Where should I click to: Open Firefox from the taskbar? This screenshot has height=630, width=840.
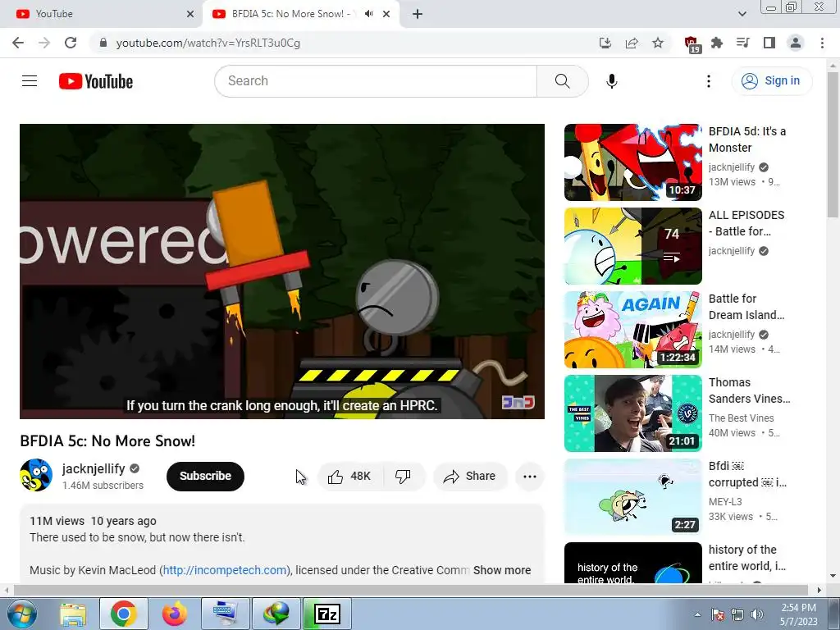point(174,614)
